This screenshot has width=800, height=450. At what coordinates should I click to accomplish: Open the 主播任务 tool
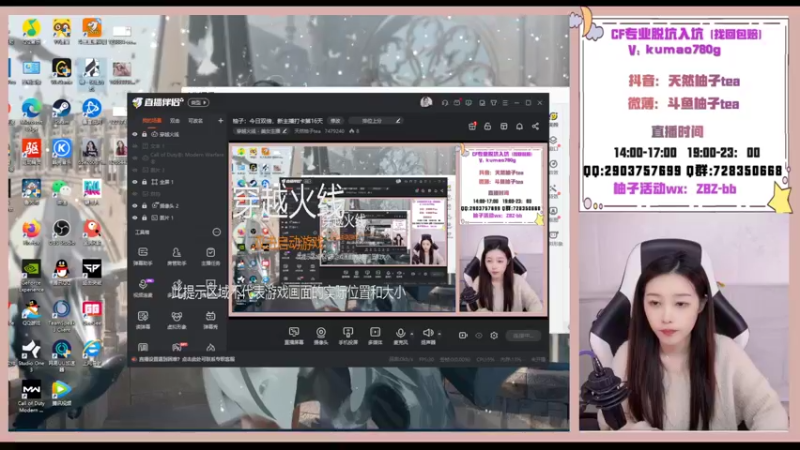click(x=210, y=257)
